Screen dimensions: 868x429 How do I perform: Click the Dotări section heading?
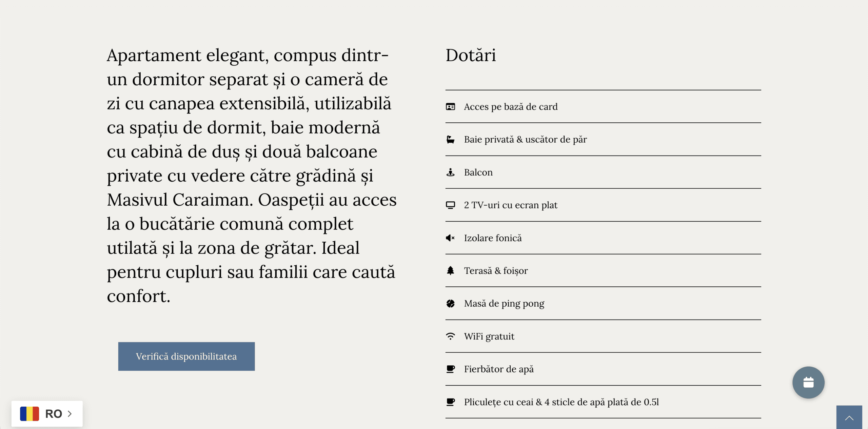click(471, 55)
